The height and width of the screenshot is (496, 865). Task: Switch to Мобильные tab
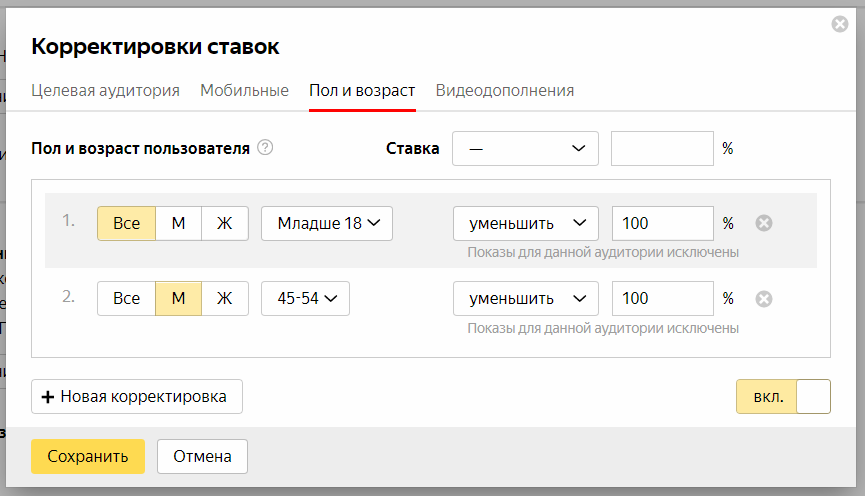[x=244, y=90]
